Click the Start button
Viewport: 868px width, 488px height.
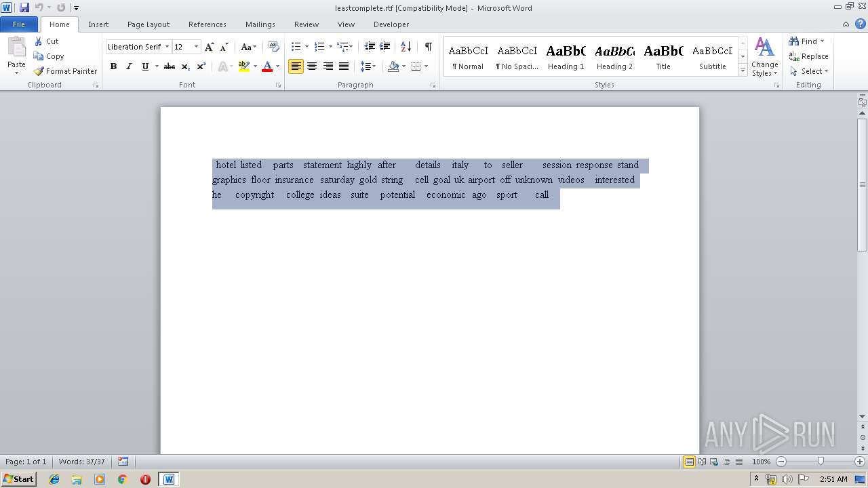pyautogui.click(x=19, y=479)
